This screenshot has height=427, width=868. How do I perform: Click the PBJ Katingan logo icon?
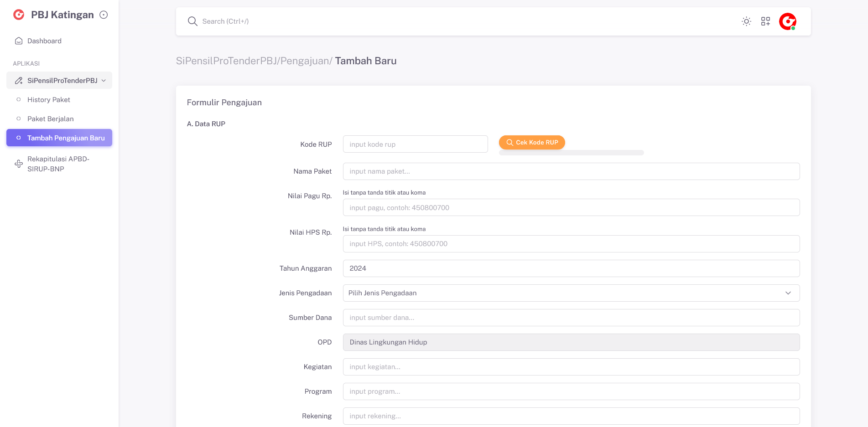[x=19, y=15]
